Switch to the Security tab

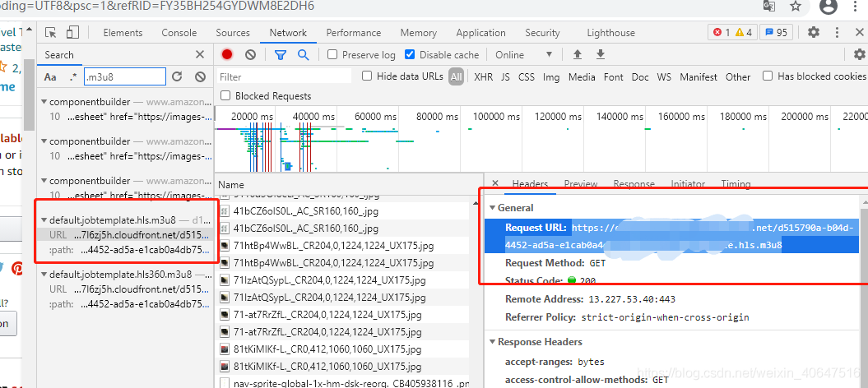pos(542,33)
